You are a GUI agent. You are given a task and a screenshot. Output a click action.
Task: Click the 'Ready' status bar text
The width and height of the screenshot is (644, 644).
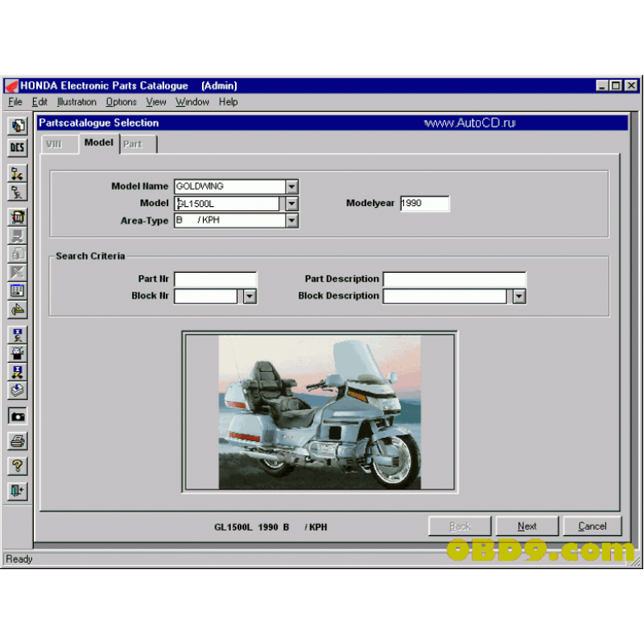19,559
